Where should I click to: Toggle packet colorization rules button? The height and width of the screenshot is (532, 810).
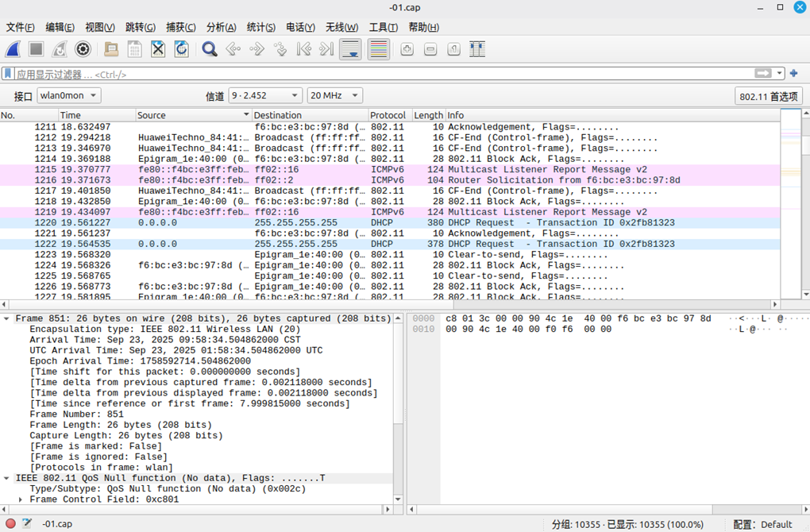click(x=378, y=49)
